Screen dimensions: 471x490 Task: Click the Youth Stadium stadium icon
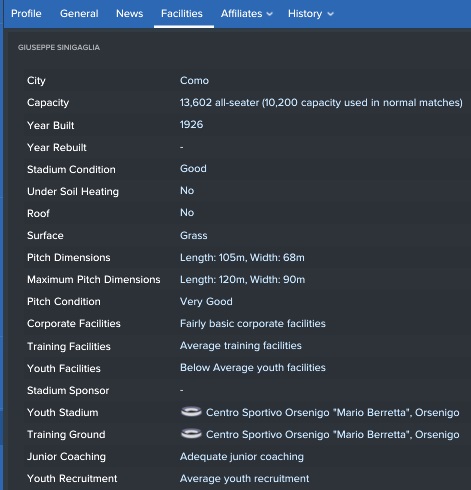[191, 412]
